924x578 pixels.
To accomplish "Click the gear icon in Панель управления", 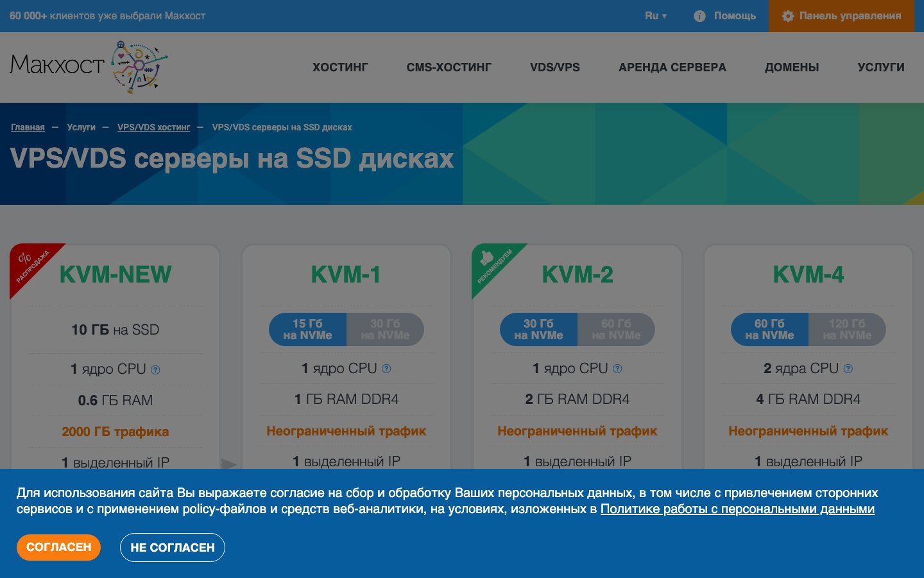I will pos(788,16).
